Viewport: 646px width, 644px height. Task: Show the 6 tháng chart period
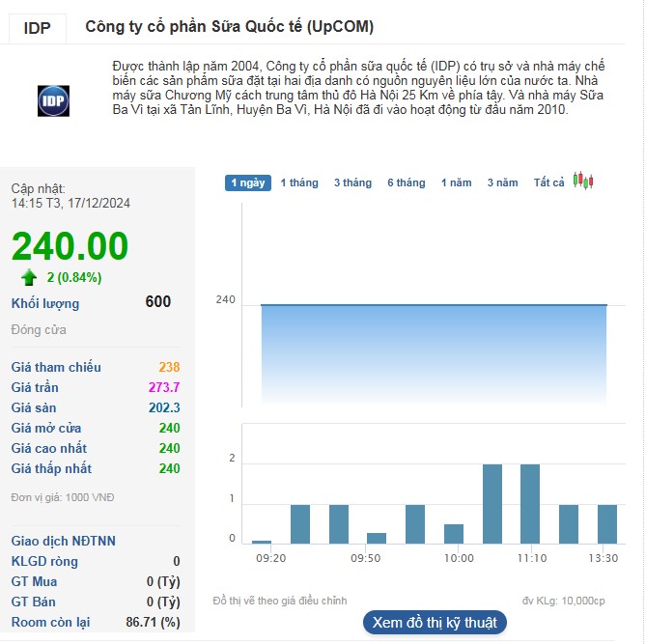[x=407, y=182]
